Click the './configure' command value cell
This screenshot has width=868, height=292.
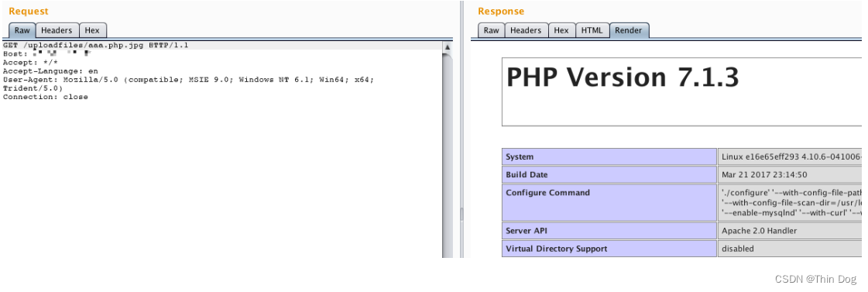[791, 203]
